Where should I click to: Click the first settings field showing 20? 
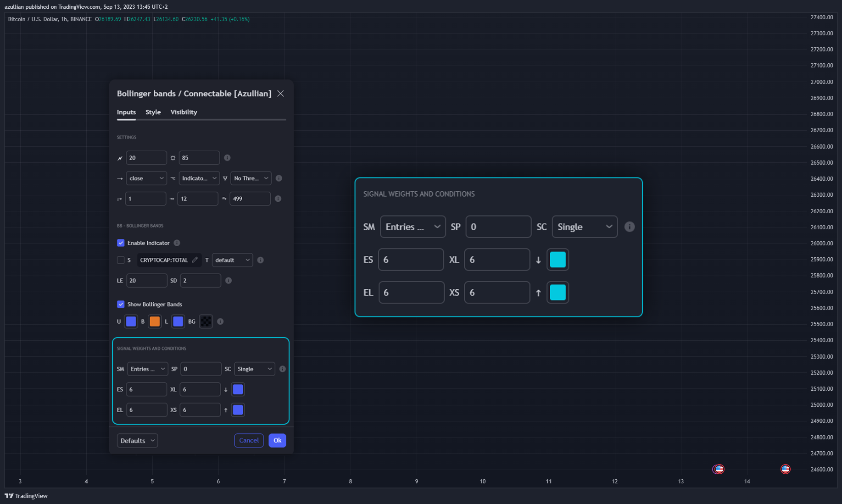pyautogui.click(x=146, y=158)
